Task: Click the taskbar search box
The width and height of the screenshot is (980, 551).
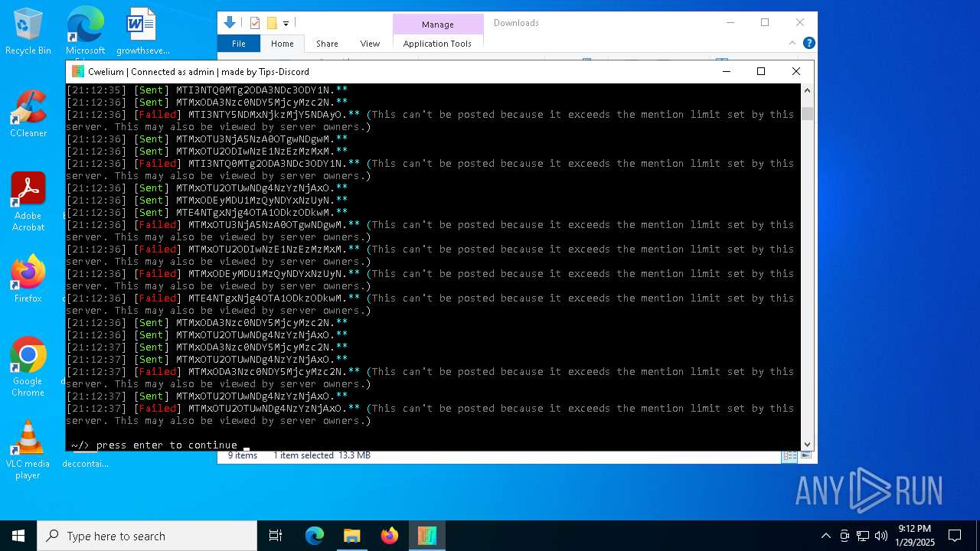Action: pyautogui.click(x=147, y=536)
